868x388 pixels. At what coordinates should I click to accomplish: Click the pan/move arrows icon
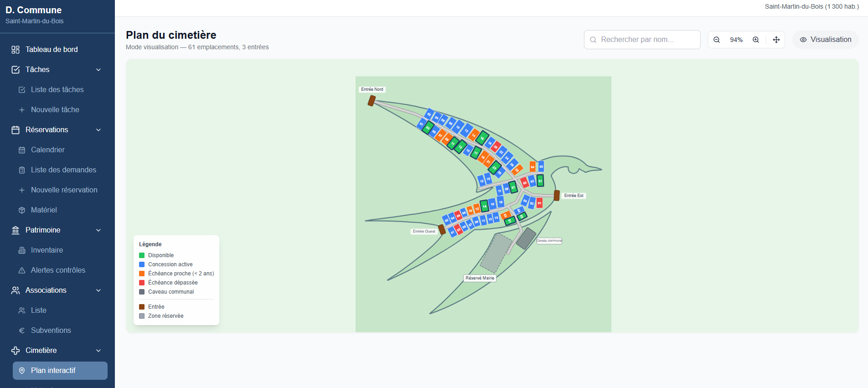(x=776, y=40)
